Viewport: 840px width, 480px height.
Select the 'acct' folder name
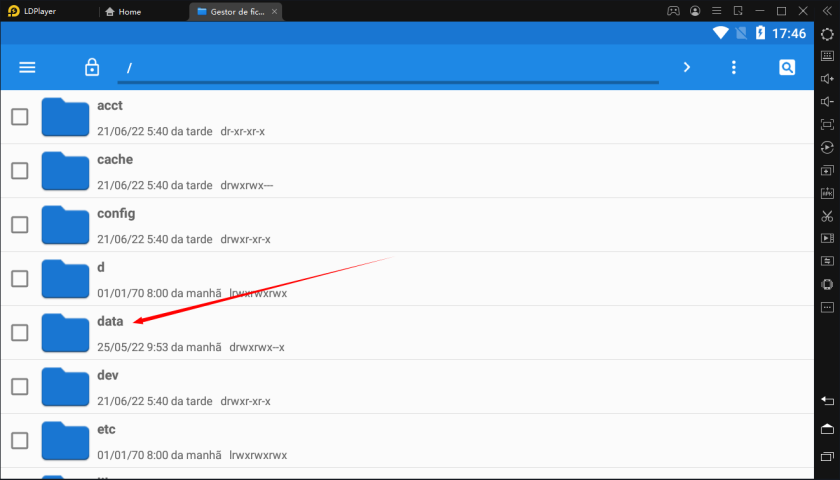tap(110, 106)
